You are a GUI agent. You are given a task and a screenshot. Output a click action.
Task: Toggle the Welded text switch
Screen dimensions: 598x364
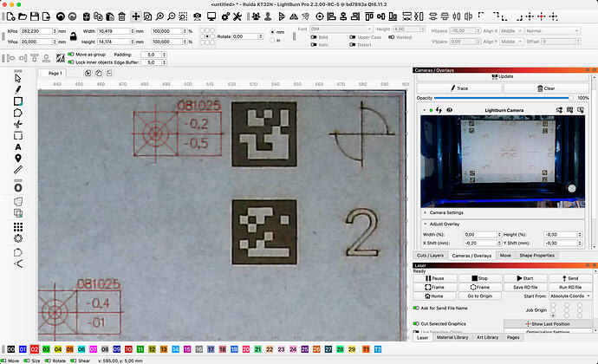391,37
